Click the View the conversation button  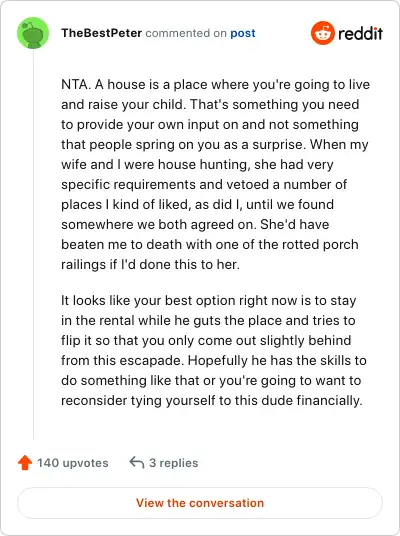point(200,503)
